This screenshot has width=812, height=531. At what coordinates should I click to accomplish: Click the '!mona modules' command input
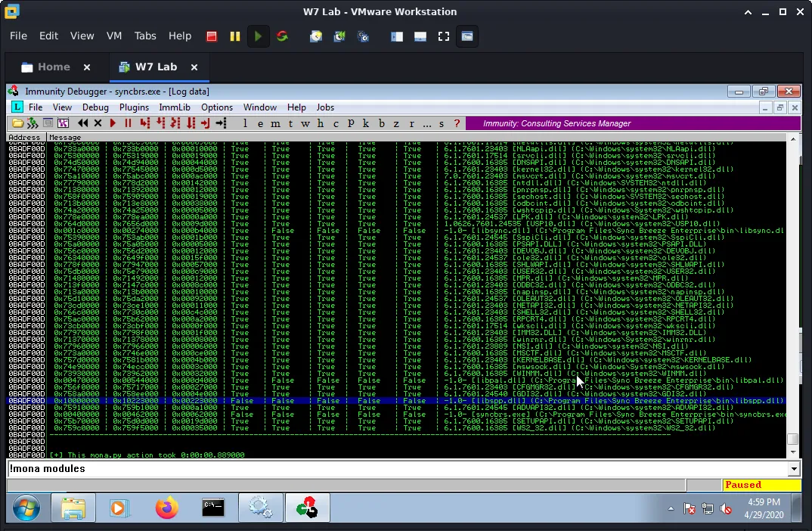pos(398,469)
